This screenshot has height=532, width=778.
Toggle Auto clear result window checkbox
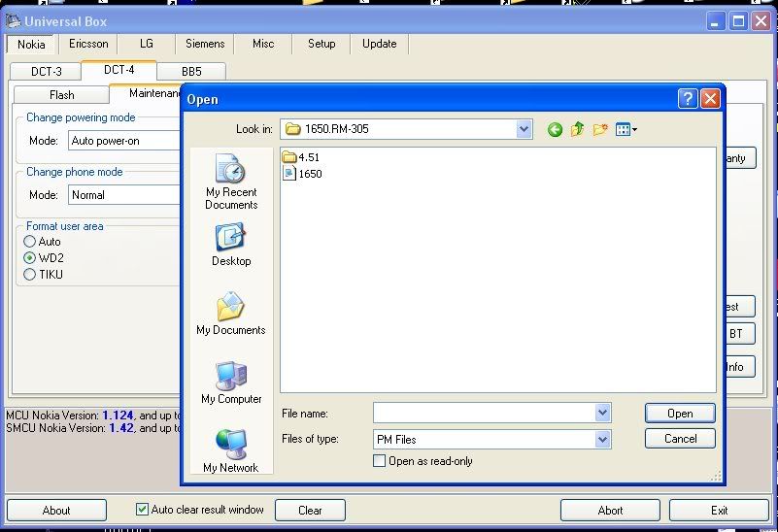coord(142,510)
